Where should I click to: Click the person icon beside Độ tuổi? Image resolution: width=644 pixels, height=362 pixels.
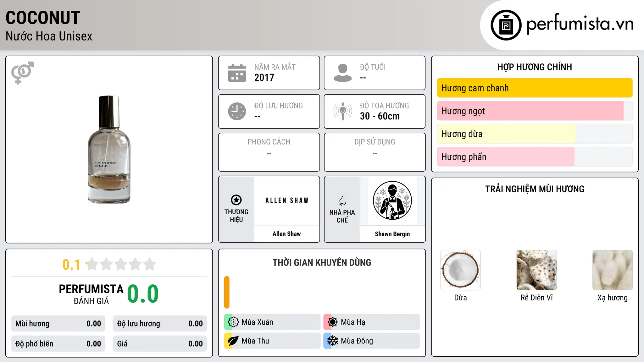pyautogui.click(x=342, y=73)
